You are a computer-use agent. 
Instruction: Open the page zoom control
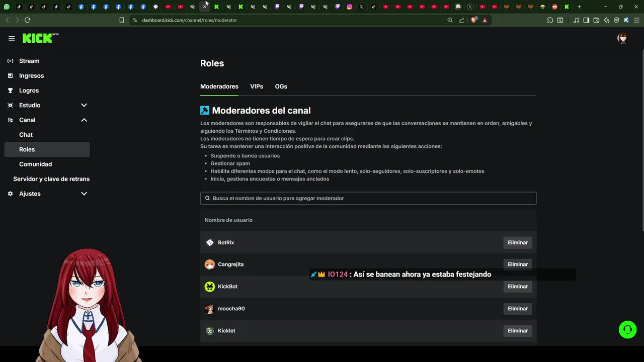click(x=450, y=20)
